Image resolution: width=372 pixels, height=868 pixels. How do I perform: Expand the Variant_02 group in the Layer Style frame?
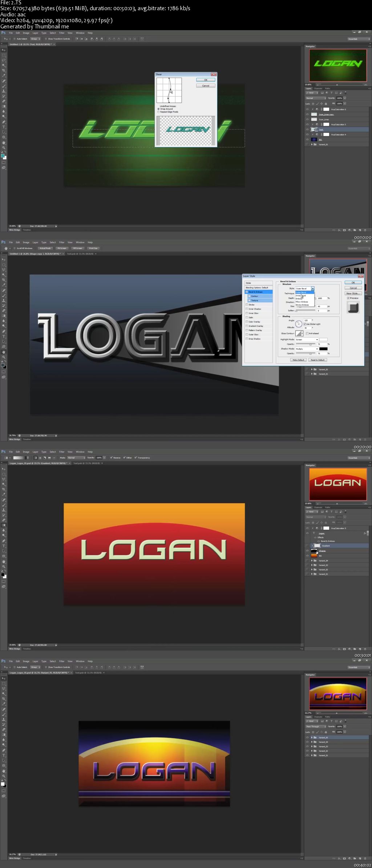click(312, 369)
